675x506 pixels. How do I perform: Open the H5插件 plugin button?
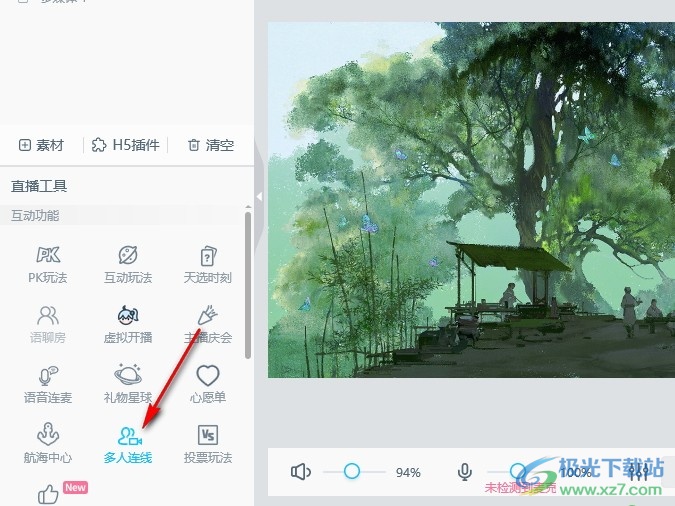(125, 145)
